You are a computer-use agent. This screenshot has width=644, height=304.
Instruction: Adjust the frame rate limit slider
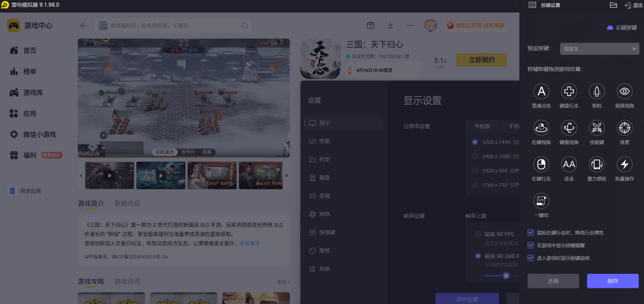[x=506, y=276]
